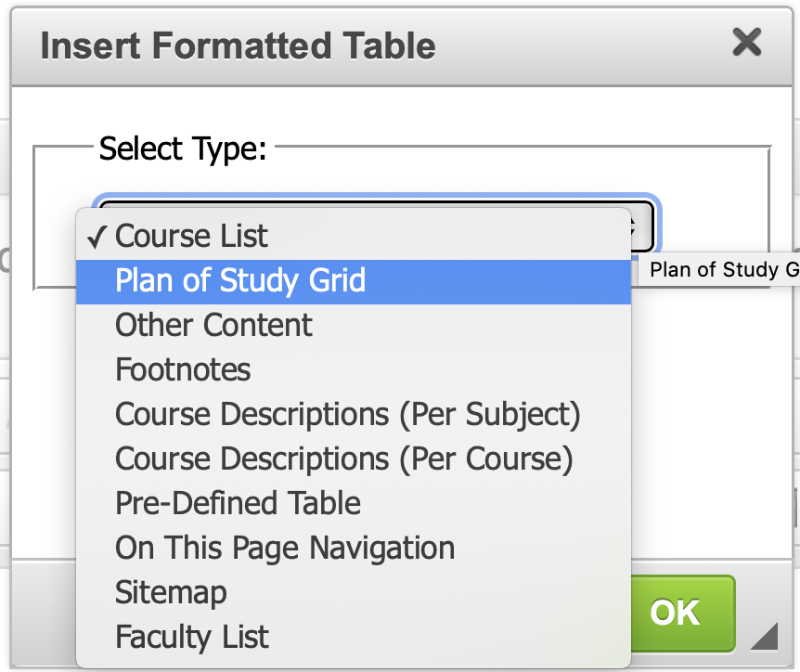
Task: Click the Select Type label
Action: (x=183, y=149)
